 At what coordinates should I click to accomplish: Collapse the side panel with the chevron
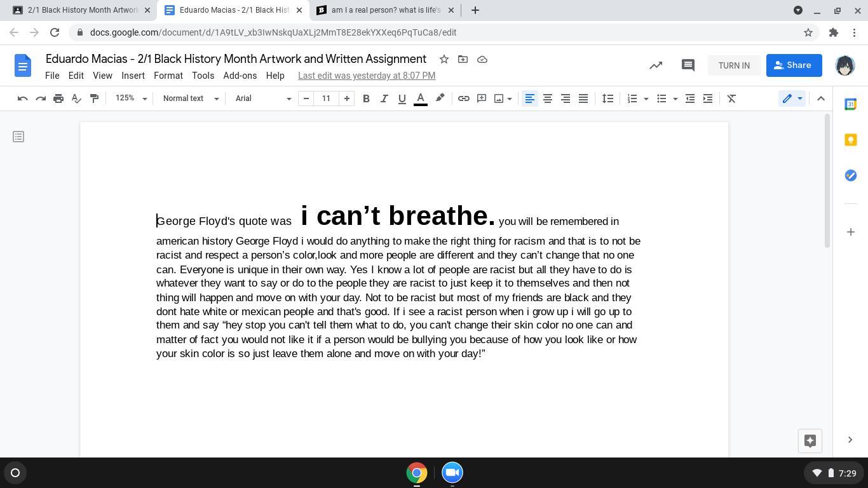coord(850,440)
